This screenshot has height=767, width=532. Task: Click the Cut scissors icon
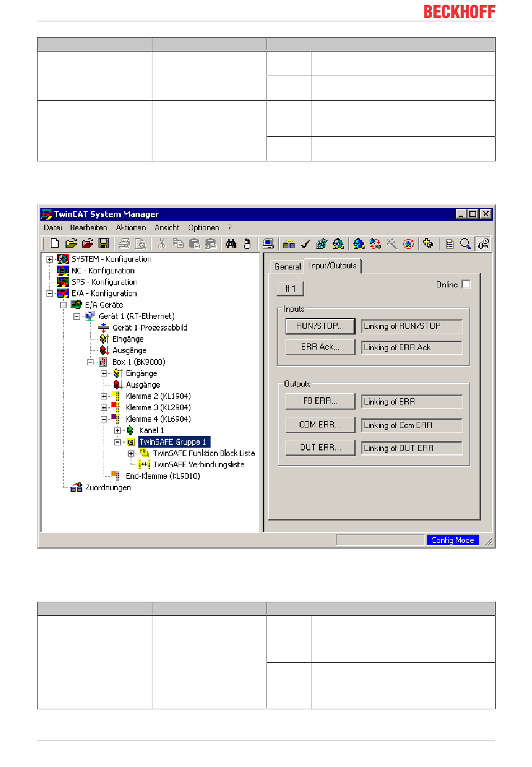161,243
